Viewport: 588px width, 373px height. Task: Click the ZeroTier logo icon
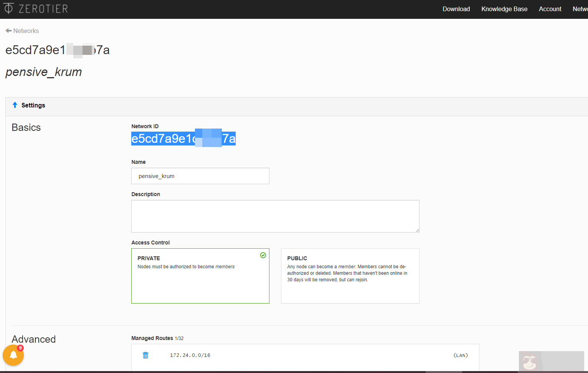pyautogui.click(x=8, y=8)
